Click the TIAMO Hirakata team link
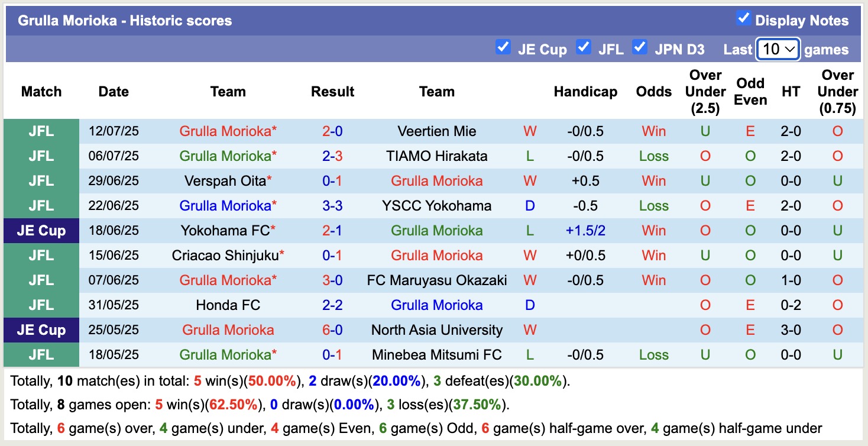The width and height of the screenshot is (868, 446). pos(436,156)
